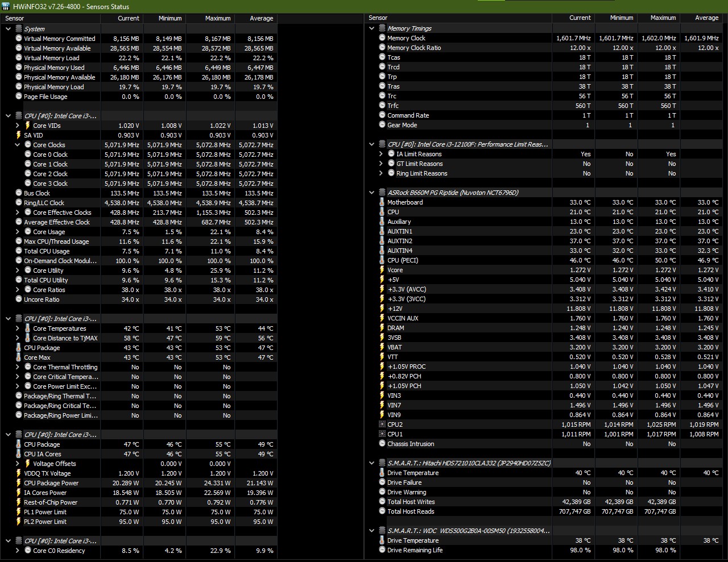Click the lightning icon beside +12V
Screen dimensions: 728x562
click(x=382, y=308)
